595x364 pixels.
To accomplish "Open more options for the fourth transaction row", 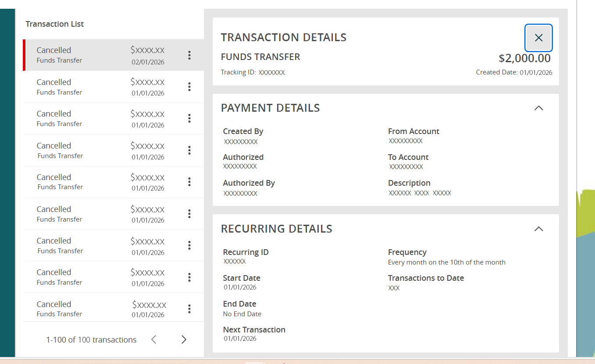I will (189, 150).
